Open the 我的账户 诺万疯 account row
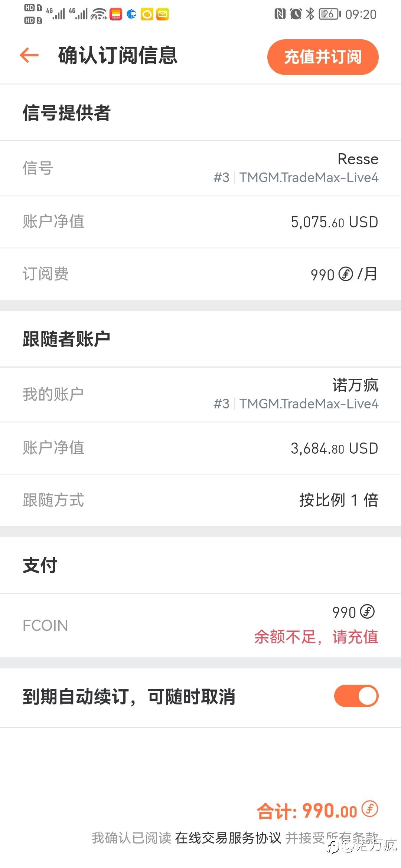This screenshot has width=401, height=868. pyautogui.click(x=200, y=394)
